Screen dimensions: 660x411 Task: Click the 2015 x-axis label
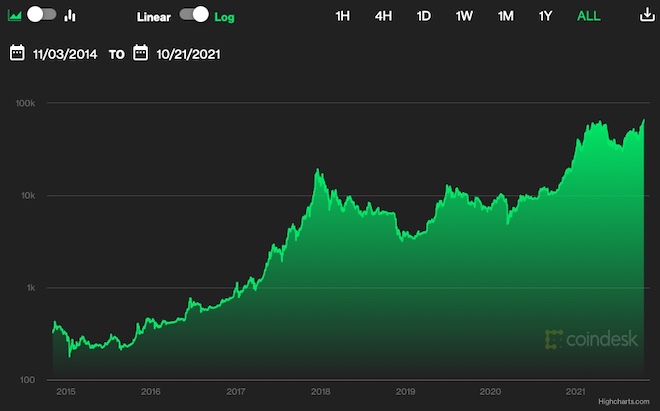point(66,392)
